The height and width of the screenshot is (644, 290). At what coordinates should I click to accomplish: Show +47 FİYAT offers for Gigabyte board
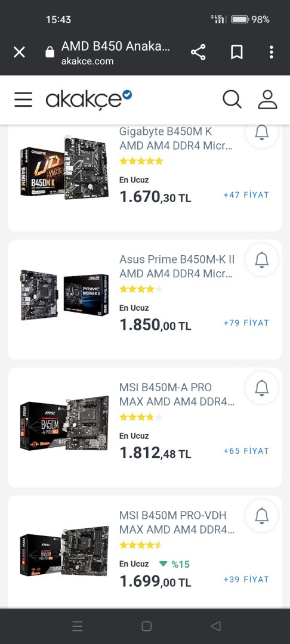pos(246,194)
